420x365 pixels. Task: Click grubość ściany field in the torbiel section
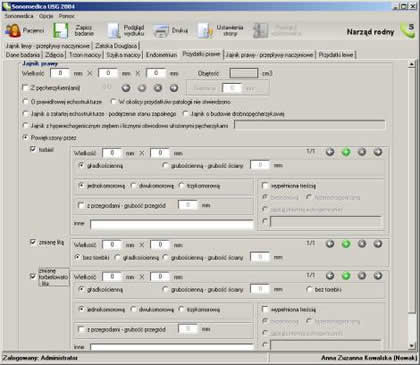[x=260, y=165]
